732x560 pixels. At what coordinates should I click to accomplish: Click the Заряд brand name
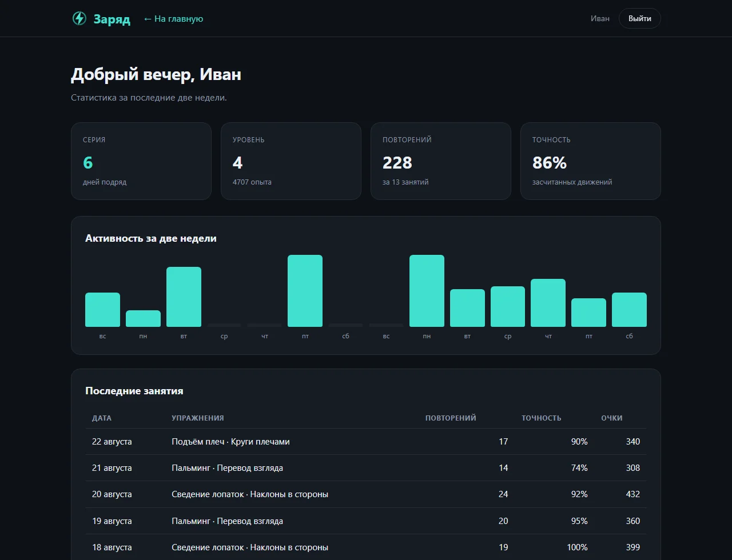coord(112,19)
